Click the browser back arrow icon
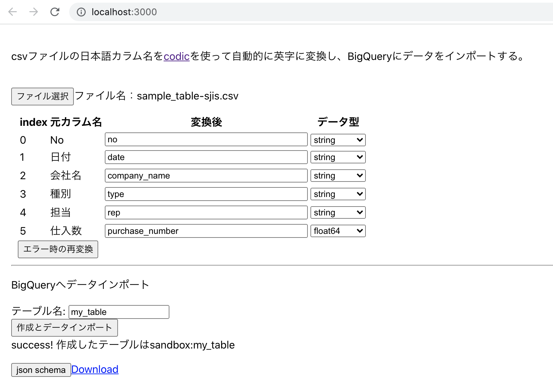This screenshot has width=553, height=392. tap(12, 12)
